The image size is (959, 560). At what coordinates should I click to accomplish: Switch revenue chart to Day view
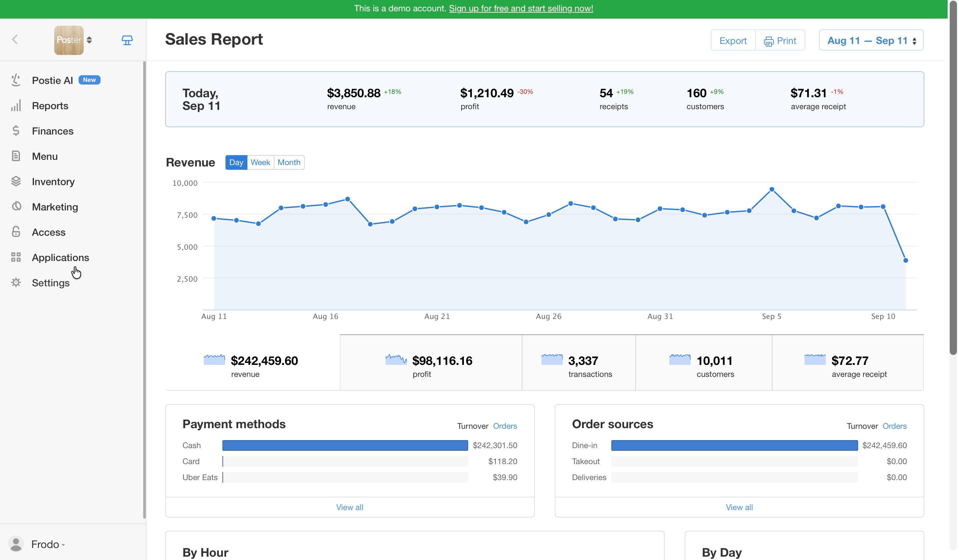coord(236,162)
